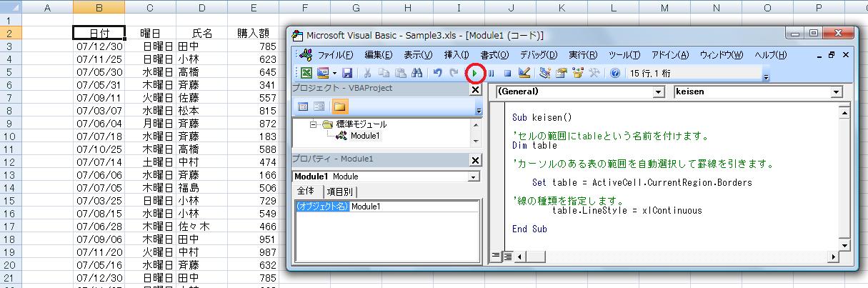
Task: Click the View Object icon in project panel
Action: click(319, 106)
